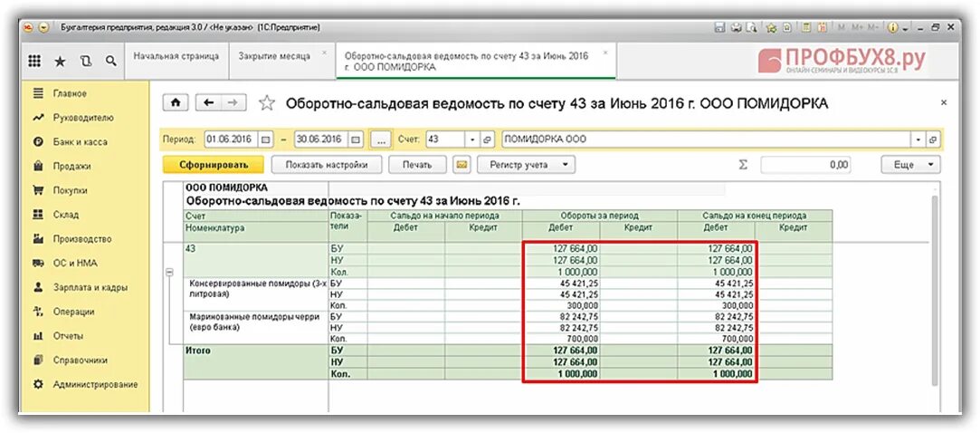Image resolution: width=980 pixels, height=433 pixels.
Task: Click the M memory button
Action: [x=841, y=27]
